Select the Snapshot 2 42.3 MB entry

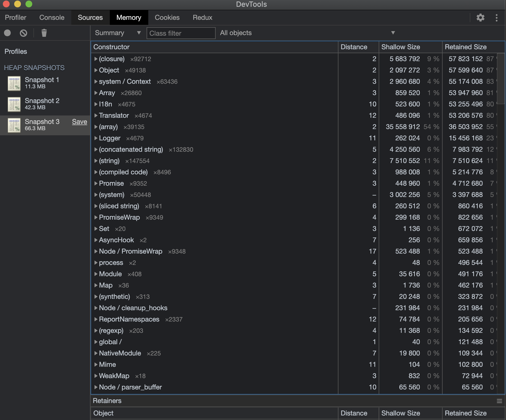[45, 104]
